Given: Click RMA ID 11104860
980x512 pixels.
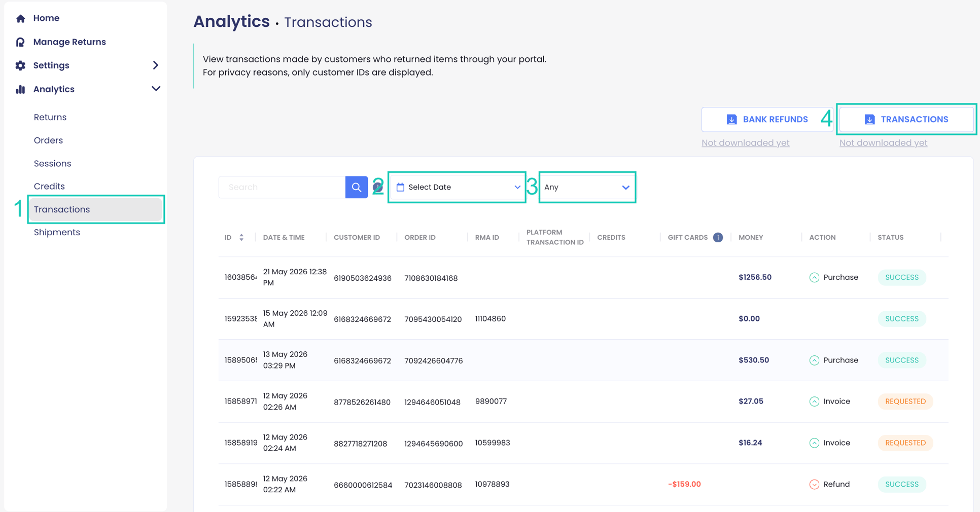Looking at the screenshot, I should [490, 319].
